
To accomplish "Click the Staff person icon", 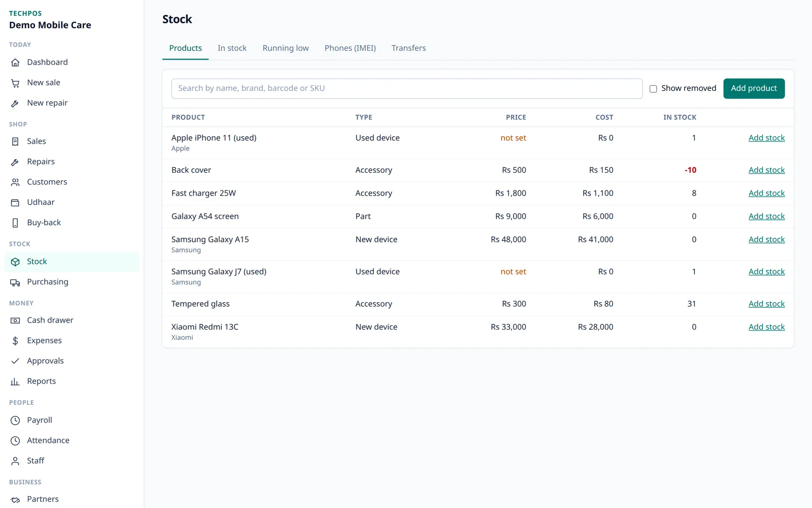I will pos(15,461).
